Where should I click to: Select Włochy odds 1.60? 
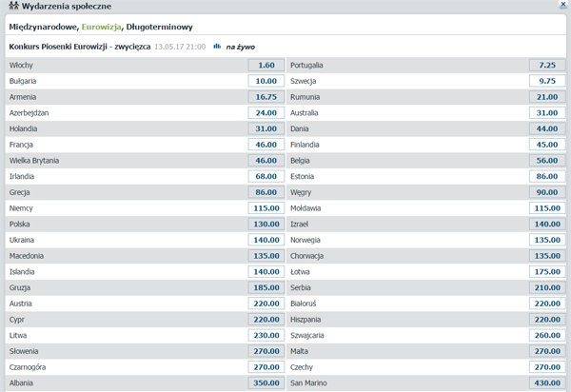pyautogui.click(x=266, y=65)
